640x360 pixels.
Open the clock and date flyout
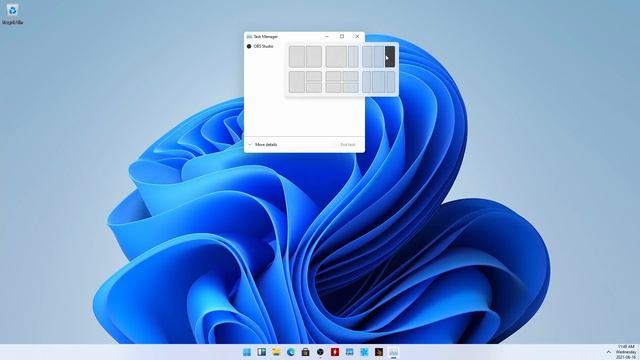point(626,352)
